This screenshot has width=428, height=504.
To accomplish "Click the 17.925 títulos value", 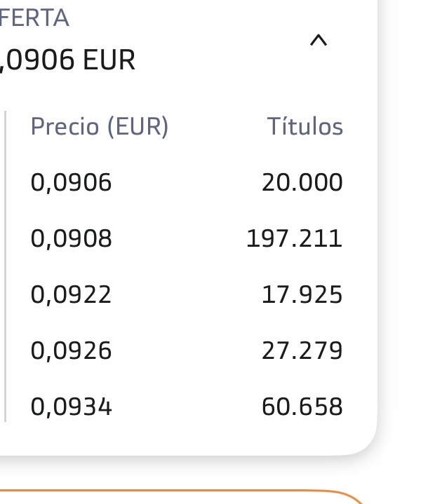I will tap(302, 294).
